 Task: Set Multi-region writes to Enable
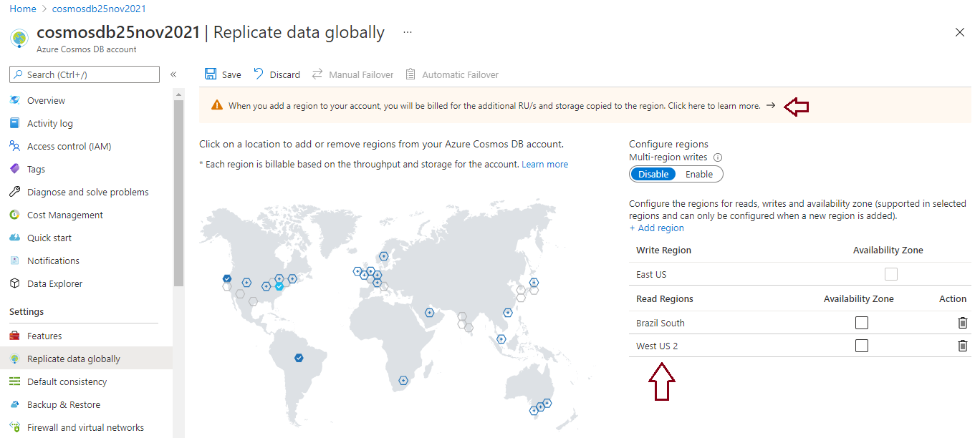coord(699,174)
